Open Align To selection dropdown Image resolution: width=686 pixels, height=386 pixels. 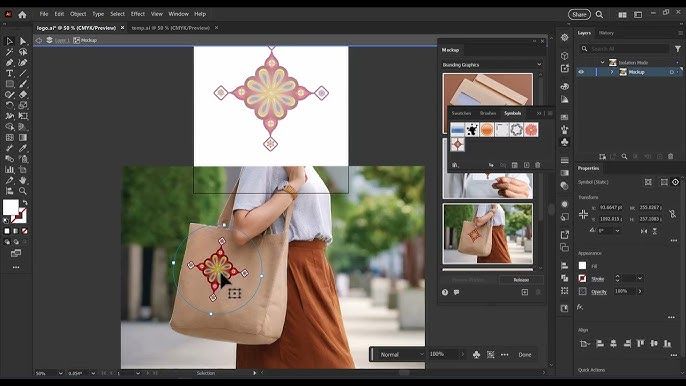click(x=584, y=344)
